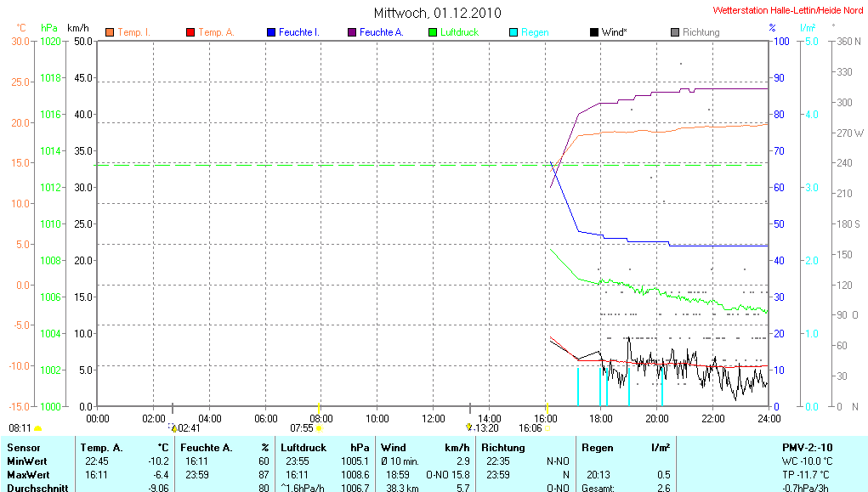
Task: Select the gray Richtung legend square
Action: [x=675, y=32]
